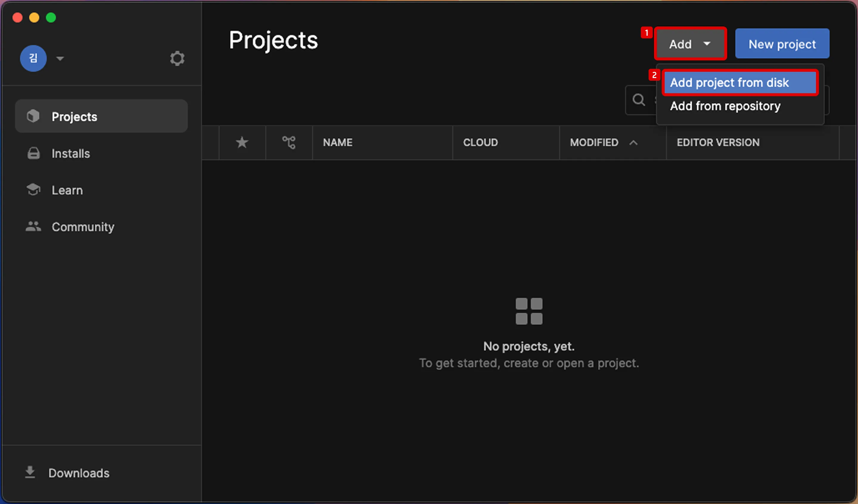Choose Add project from disk
858x504 pixels.
pyautogui.click(x=740, y=83)
